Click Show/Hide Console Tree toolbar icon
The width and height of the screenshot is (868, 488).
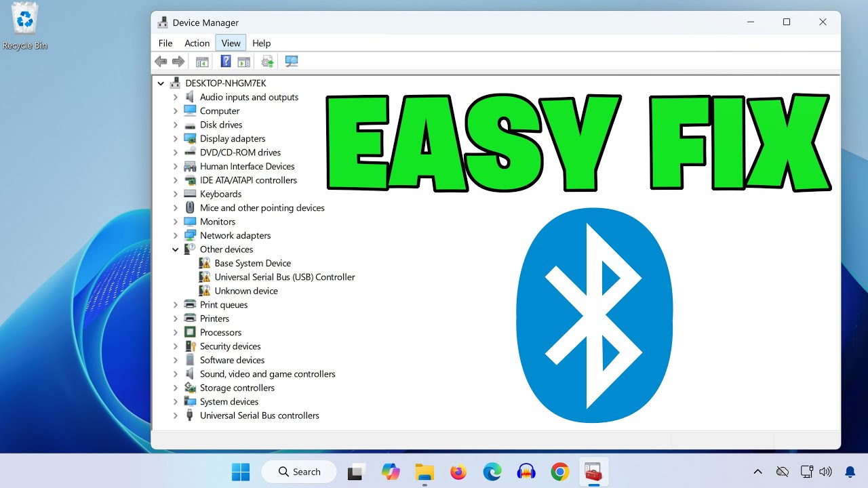tap(202, 62)
